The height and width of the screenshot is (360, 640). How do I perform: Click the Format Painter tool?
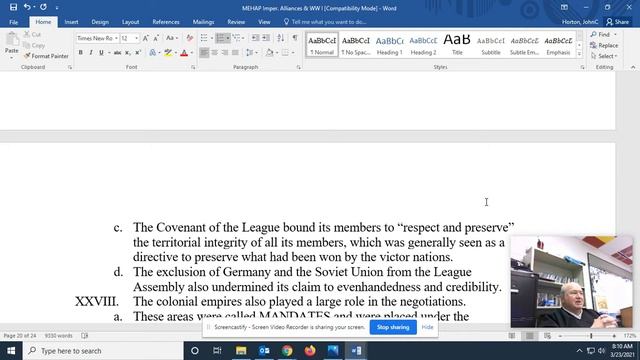[46, 56]
